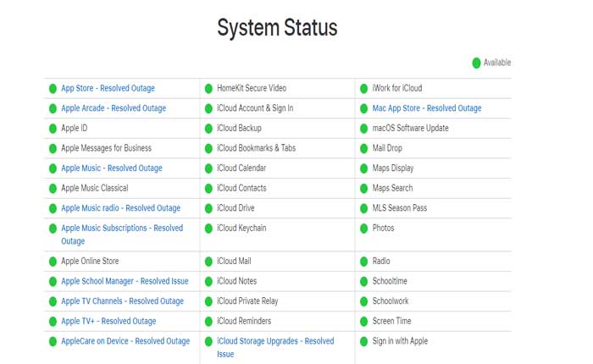Open Apple TV+ resolved outage link
Viewport: 593px width, 364px height.
(108, 322)
